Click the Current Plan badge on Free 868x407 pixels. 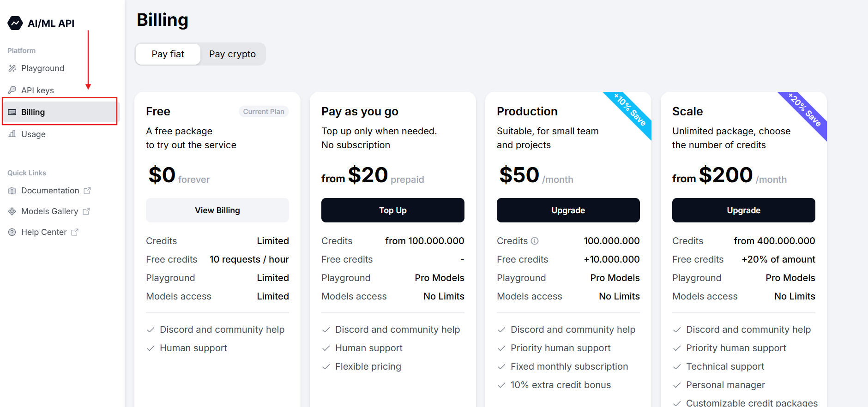pyautogui.click(x=264, y=112)
